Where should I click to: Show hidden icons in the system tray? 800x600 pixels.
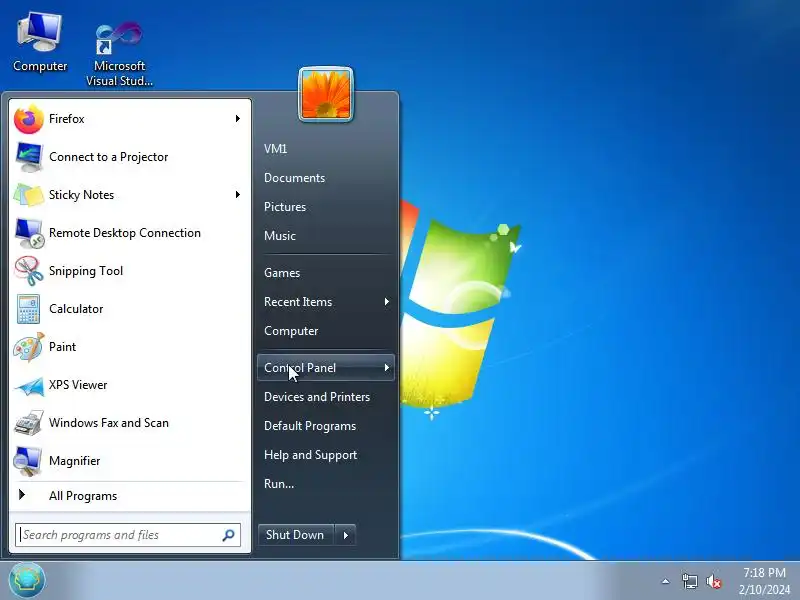[x=665, y=581]
